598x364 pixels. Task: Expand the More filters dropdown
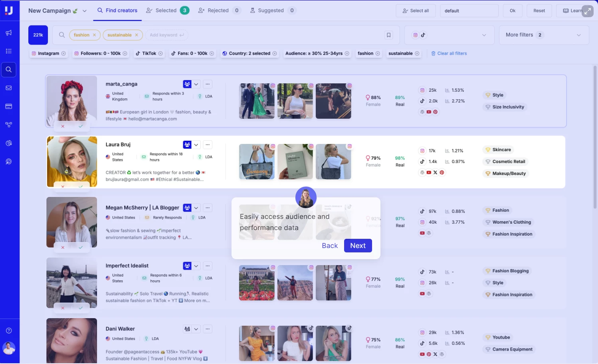[544, 35]
